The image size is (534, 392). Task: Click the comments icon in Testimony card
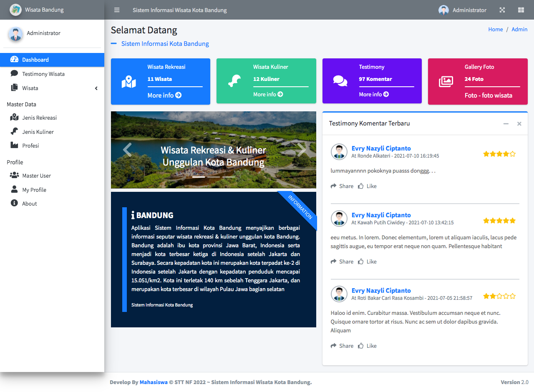click(340, 81)
